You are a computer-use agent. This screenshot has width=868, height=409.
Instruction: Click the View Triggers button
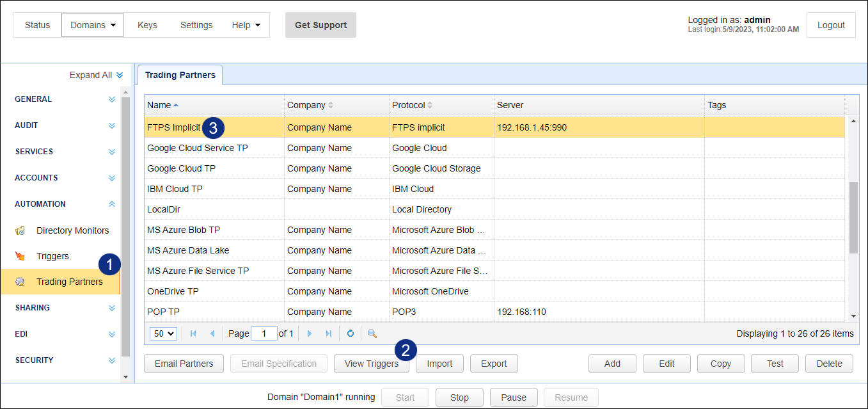coord(372,364)
